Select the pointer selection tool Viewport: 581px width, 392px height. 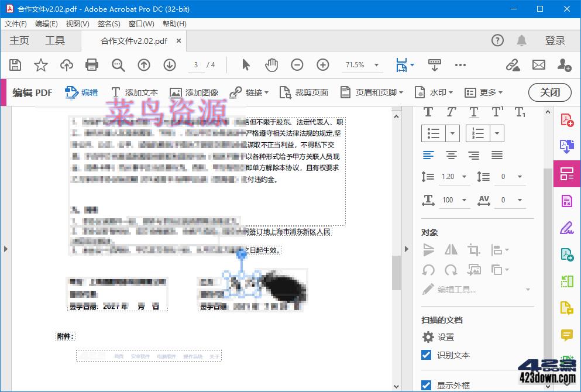(245, 65)
